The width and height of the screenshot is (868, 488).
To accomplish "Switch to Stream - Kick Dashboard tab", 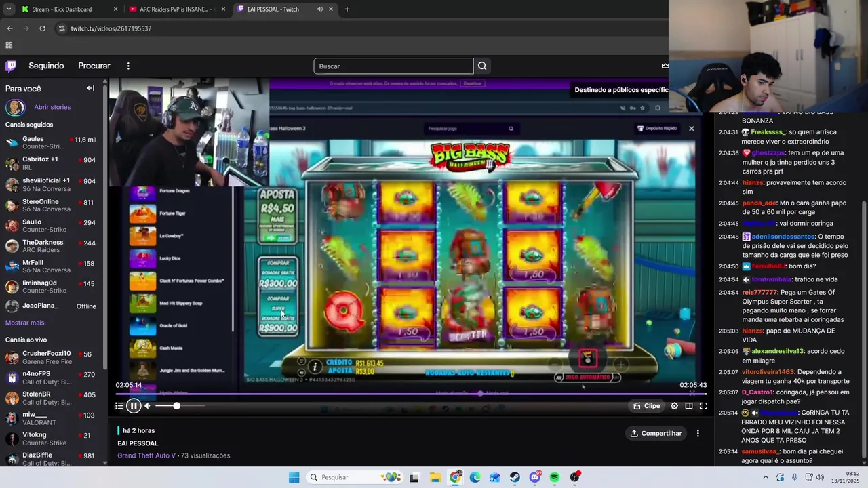I will (x=70, y=9).
